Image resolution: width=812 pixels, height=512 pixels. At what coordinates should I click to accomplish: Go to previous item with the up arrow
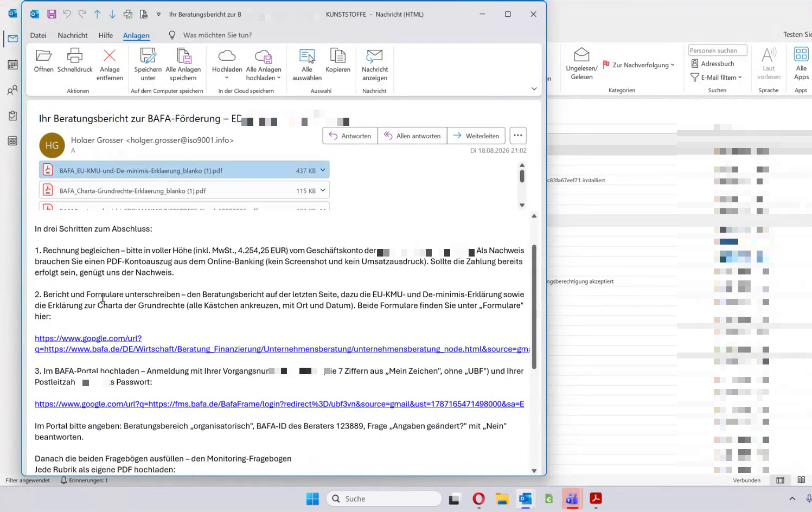[97, 14]
